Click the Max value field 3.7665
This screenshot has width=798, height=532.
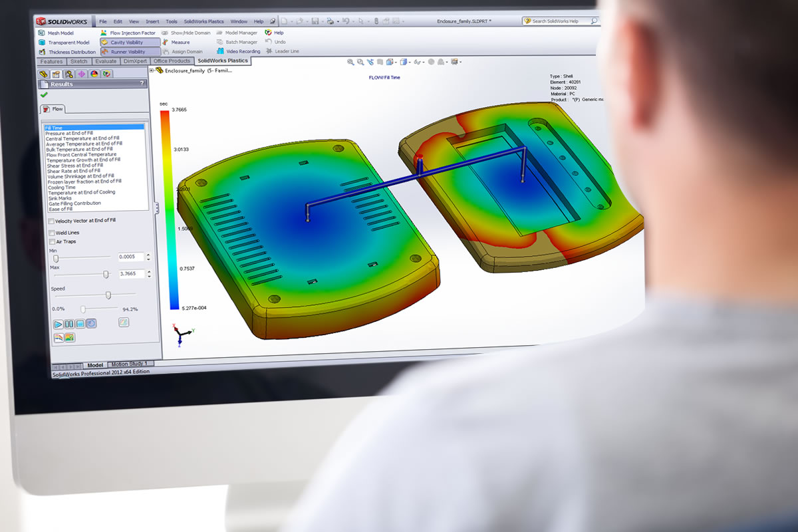(x=131, y=273)
